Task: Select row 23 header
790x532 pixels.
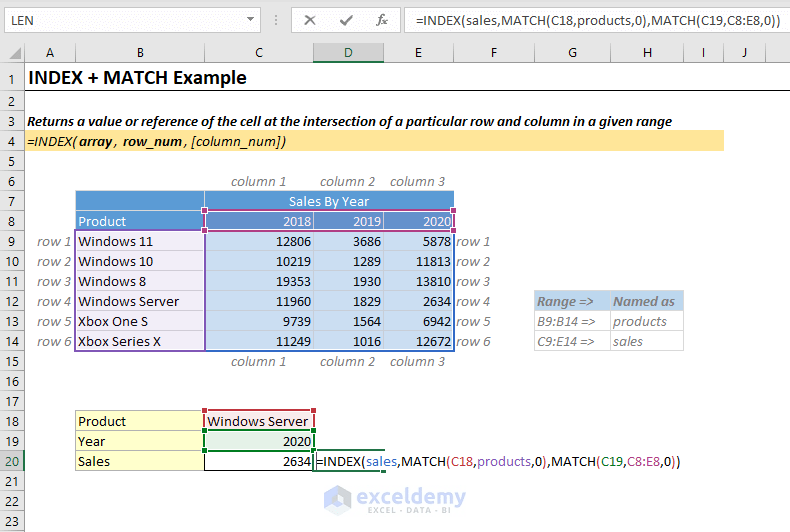Action: coord(12,521)
